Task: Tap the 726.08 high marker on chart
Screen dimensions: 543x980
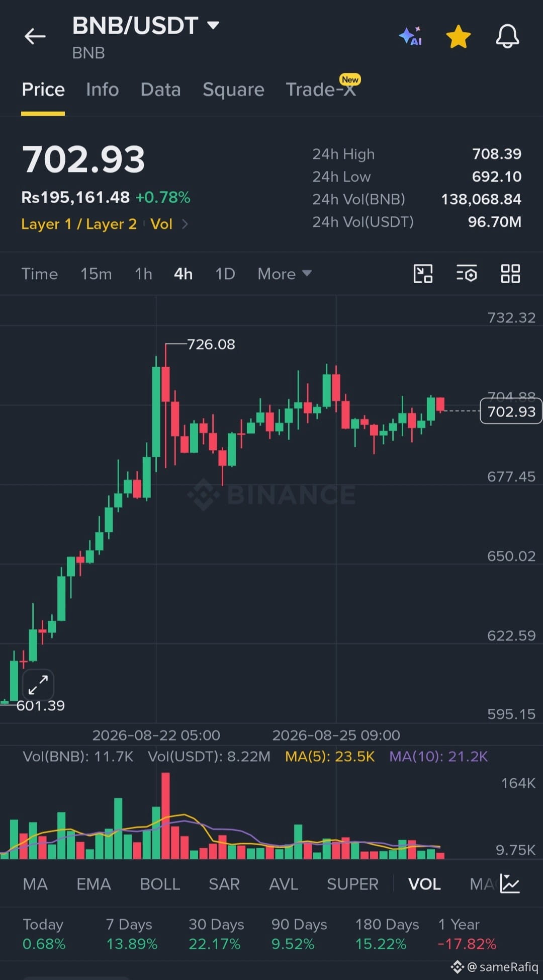Action: 211,344
